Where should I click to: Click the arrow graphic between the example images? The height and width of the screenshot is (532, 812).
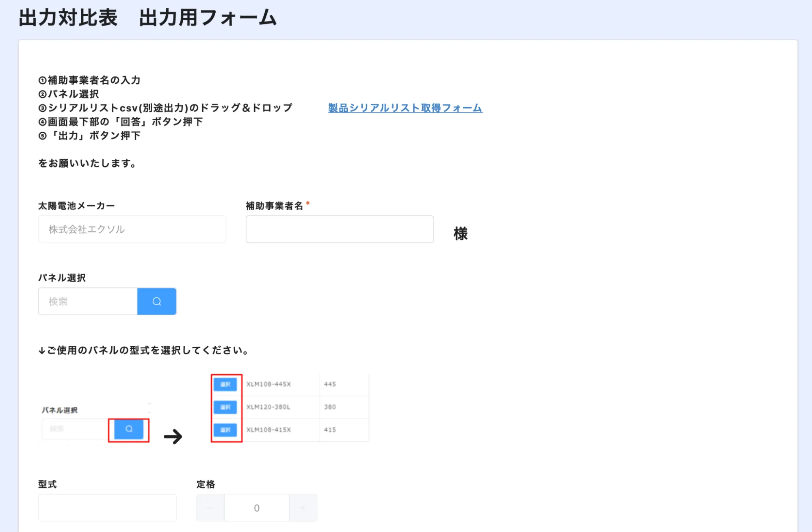point(174,437)
